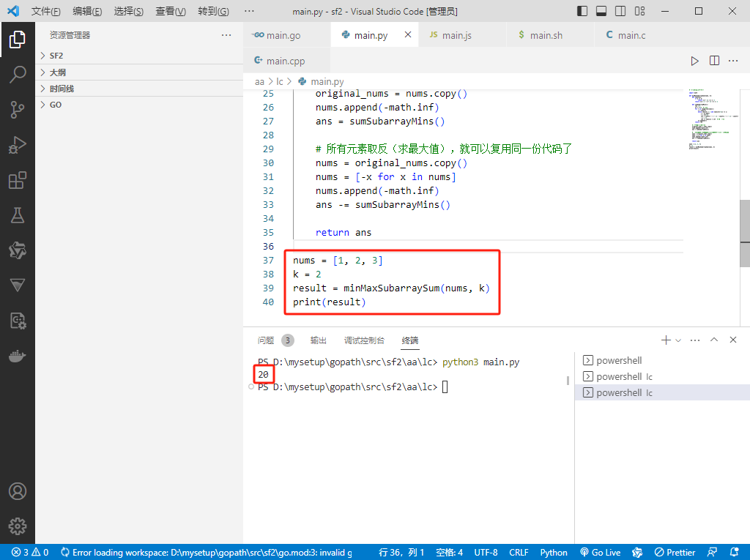Click the feedback icon in status bar
This screenshot has width=750, height=560.
[x=712, y=553]
